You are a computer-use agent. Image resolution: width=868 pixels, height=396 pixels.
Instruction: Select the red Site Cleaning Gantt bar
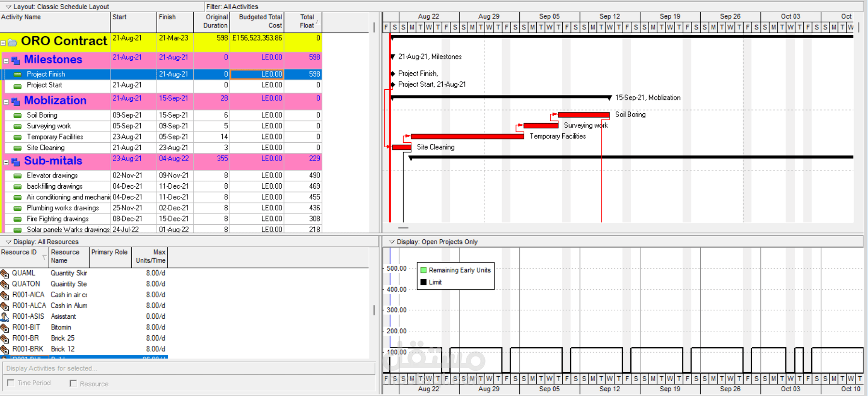point(401,147)
